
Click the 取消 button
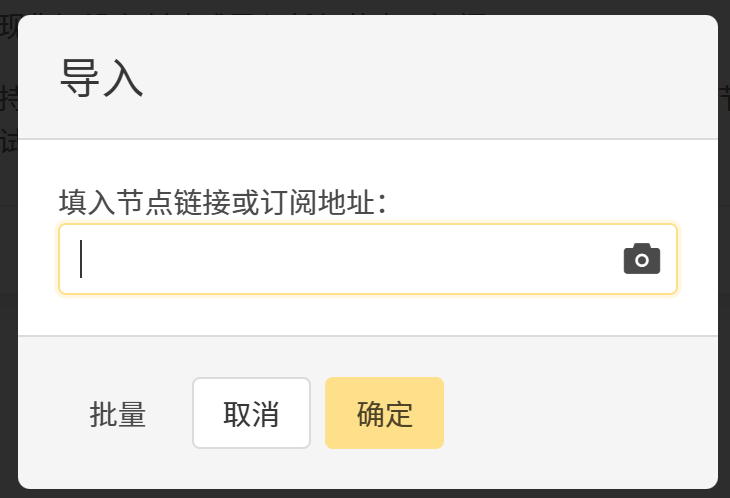(251, 413)
